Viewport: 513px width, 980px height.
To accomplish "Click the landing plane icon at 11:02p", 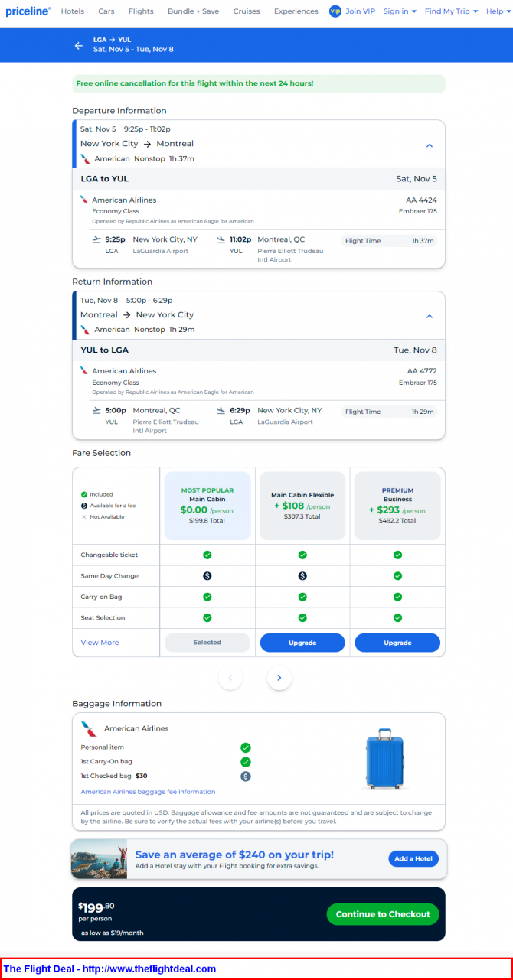I will [221, 239].
